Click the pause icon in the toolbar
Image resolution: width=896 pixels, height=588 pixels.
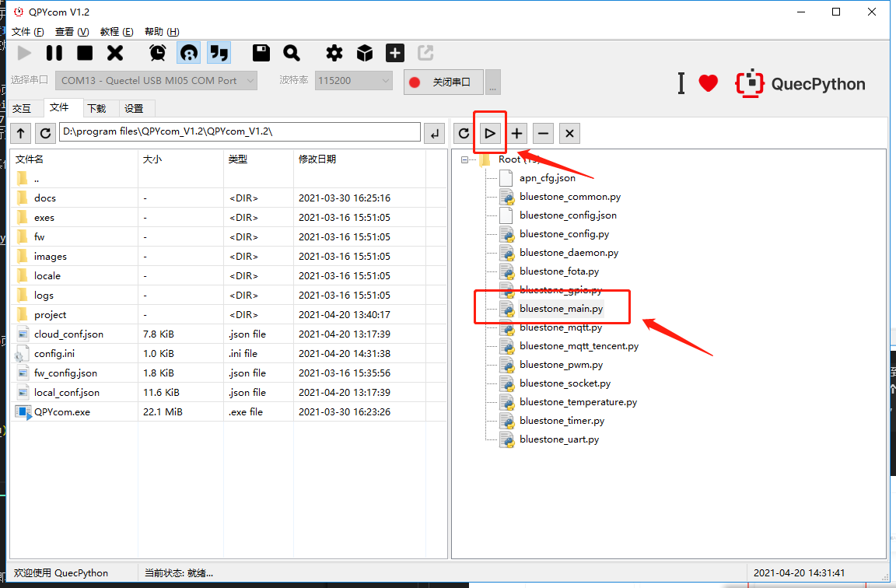coord(54,53)
